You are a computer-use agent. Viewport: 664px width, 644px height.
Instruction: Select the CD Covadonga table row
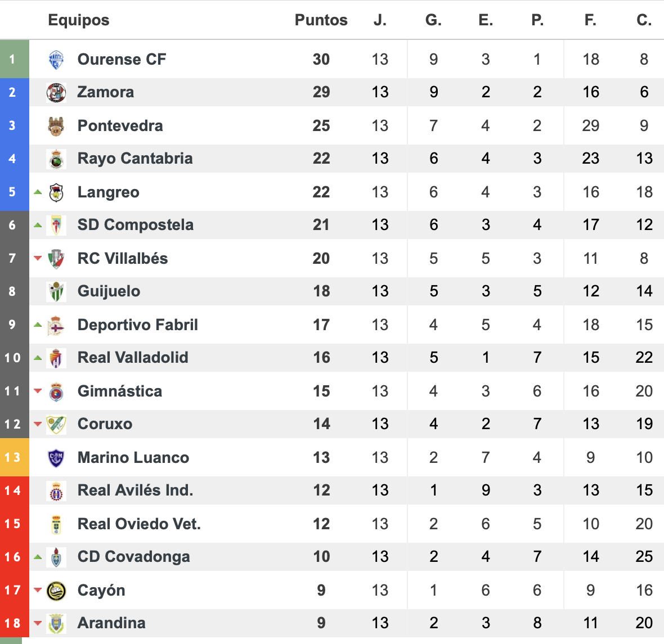click(332, 557)
